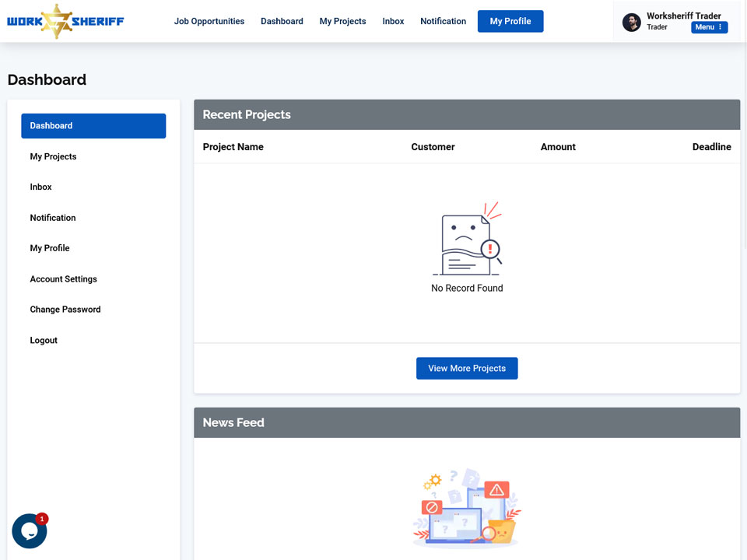Select Dashboard in the sidebar
747x560 pixels.
[93, 126]
